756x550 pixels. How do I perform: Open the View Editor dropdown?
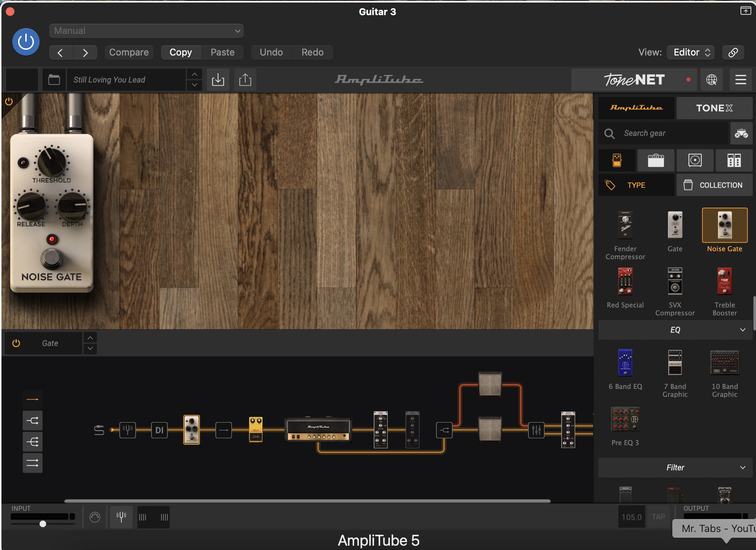pos(691,53)
